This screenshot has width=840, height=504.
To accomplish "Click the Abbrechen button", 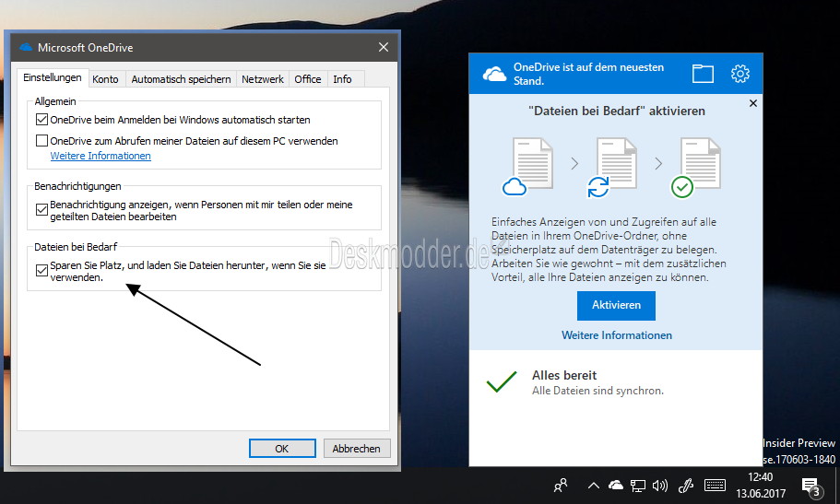I will point(357,449).
